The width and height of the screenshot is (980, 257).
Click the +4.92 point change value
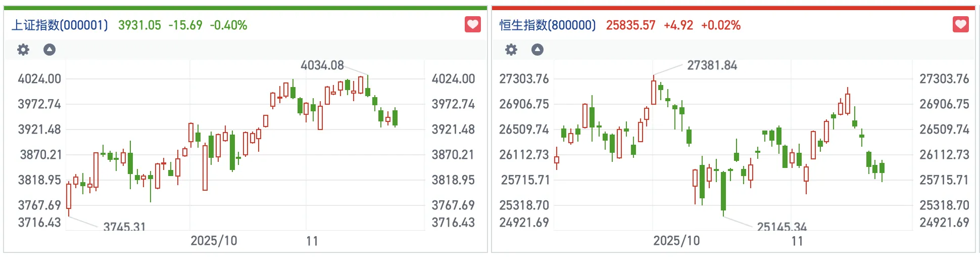678,25
